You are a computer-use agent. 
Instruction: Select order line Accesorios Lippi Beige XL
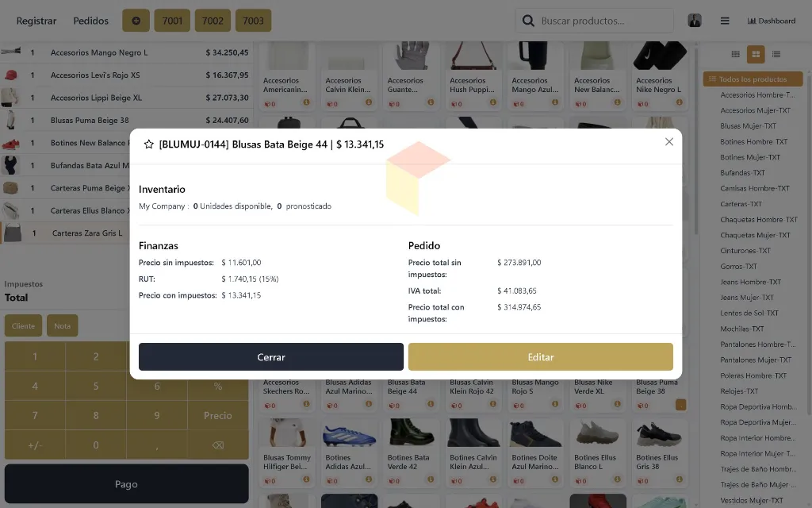pos(126,98)
